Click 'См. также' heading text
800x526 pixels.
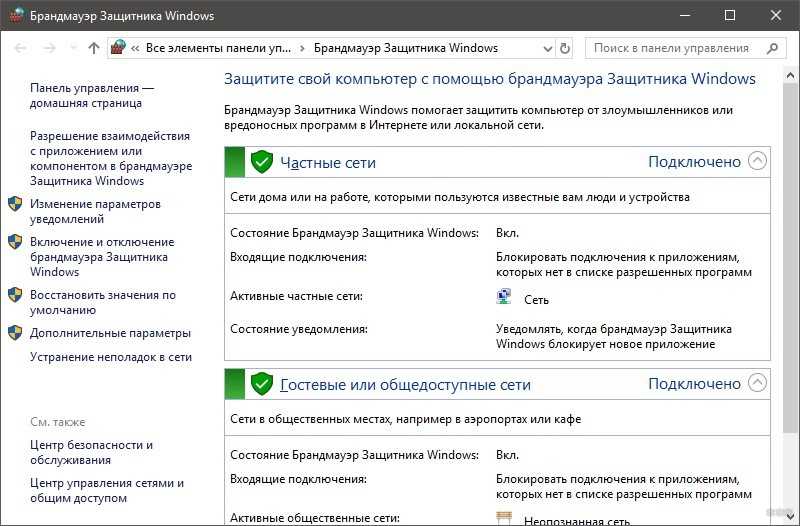tap(58, 422)
